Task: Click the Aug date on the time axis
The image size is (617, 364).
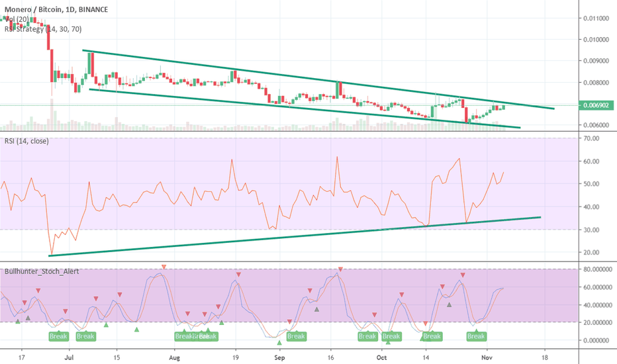Action: click(174, 357)
